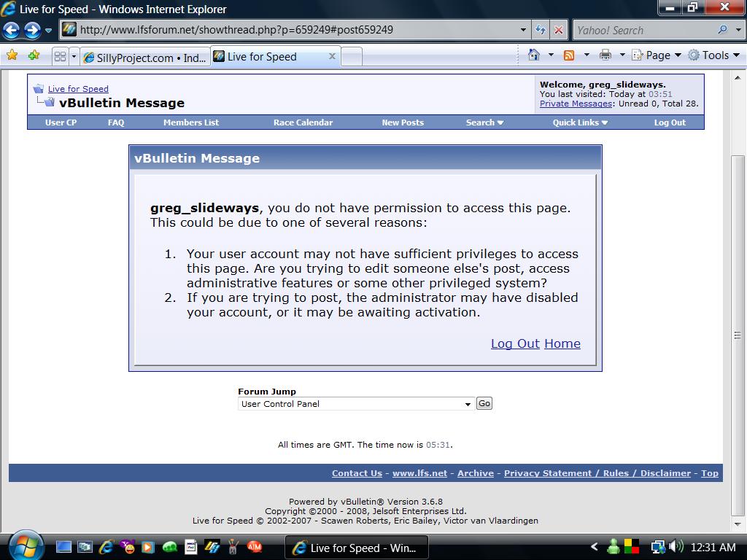The image size is (747, 560).
Task: Click the Go button next to Forum Jump
Action: click(x=484, y=403)
